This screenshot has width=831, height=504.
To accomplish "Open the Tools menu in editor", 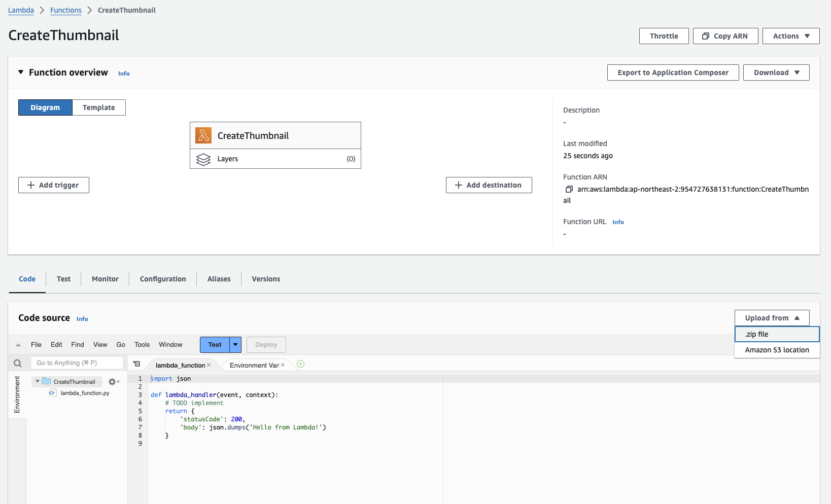I will pos(142,345).
